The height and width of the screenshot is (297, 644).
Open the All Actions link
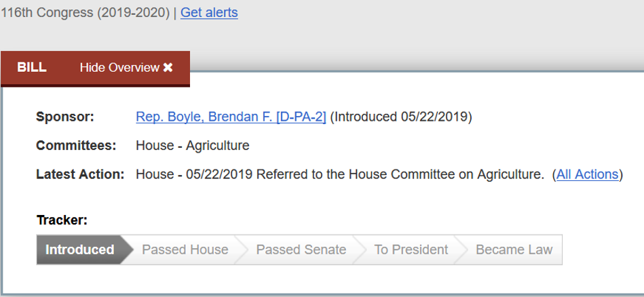tap(588, 174)
